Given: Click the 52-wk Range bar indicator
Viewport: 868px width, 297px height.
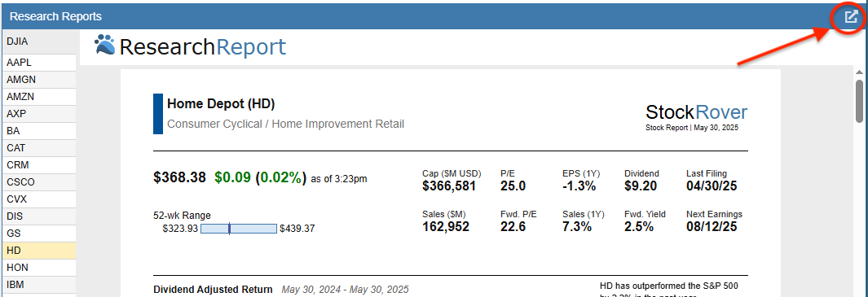Looking at the screenshot, I should click(x=239, y=229).
